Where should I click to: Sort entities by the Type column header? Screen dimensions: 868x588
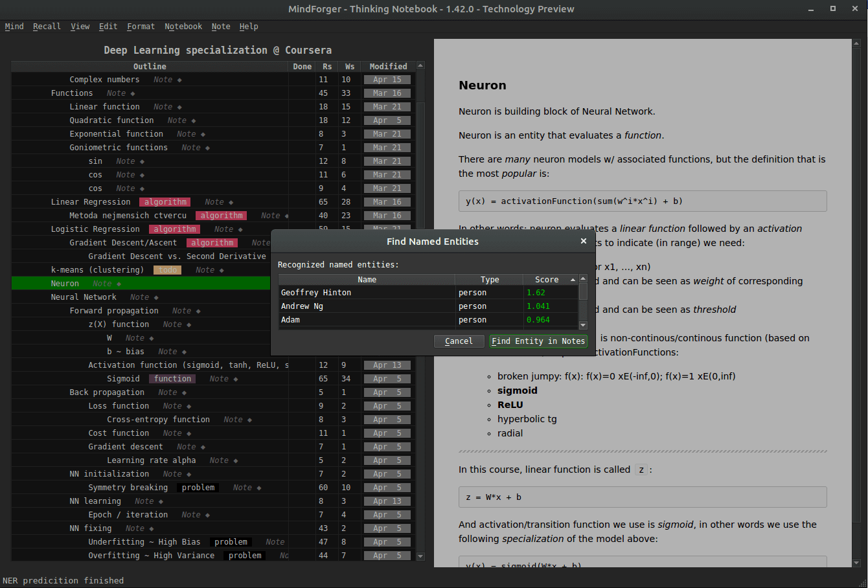490,279
